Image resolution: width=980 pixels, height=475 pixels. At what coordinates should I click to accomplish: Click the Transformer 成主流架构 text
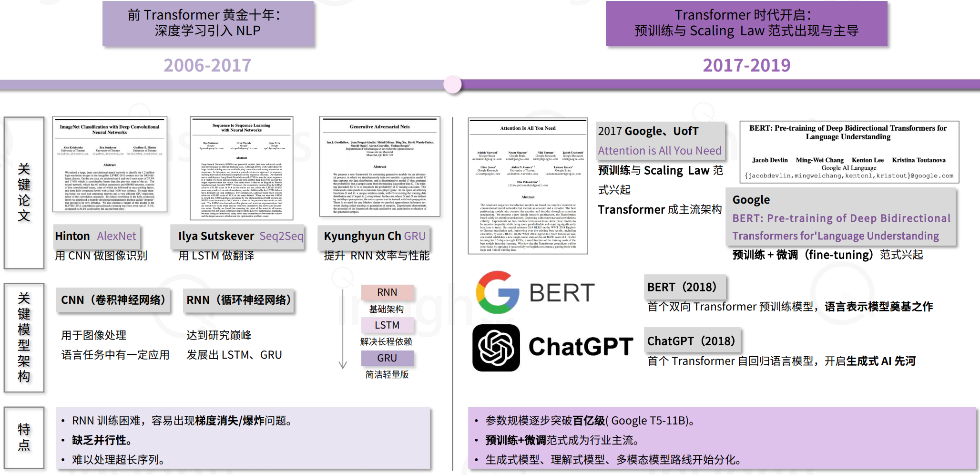click(x=660, y=209)
